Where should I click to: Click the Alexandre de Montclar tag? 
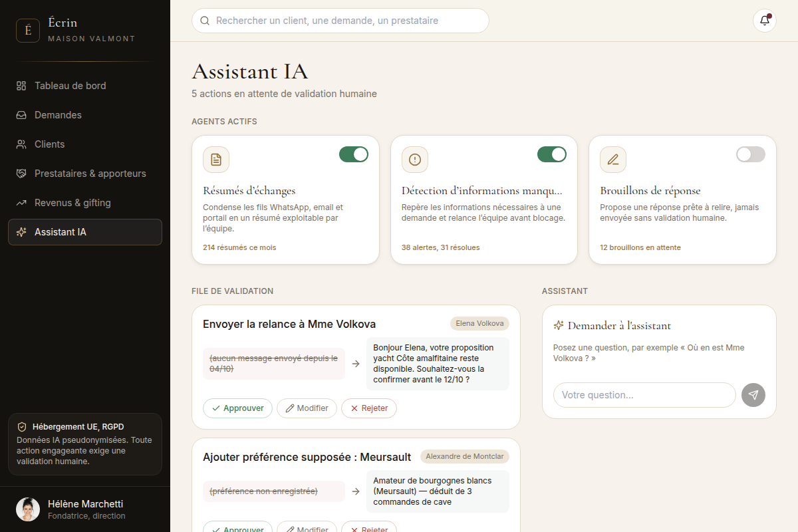point(465,456)
